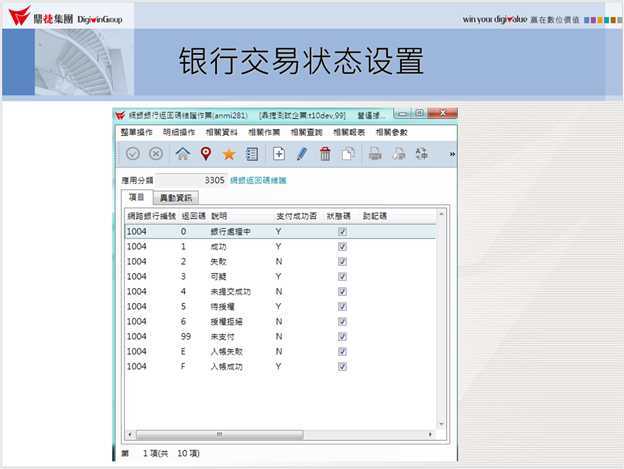Select the 入帳成功 description cell
The height and width of the screenshot is (469, 624).
(x=226, y=366)
